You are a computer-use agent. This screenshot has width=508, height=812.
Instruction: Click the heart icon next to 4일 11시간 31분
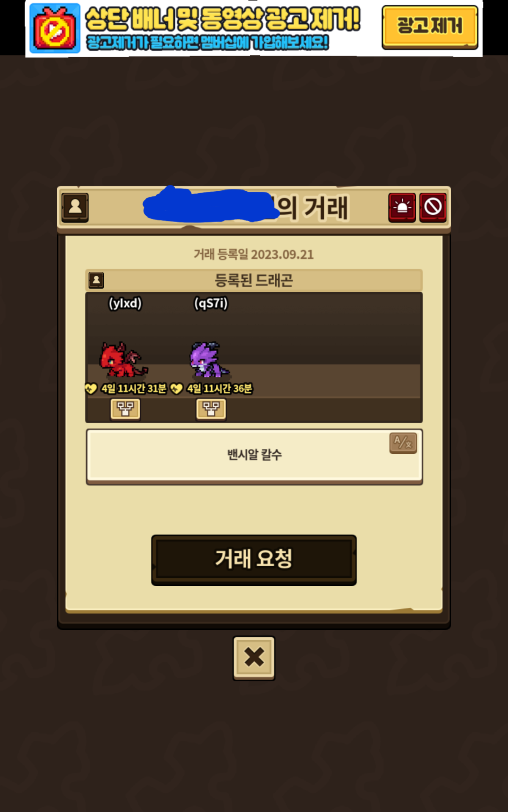91,388
